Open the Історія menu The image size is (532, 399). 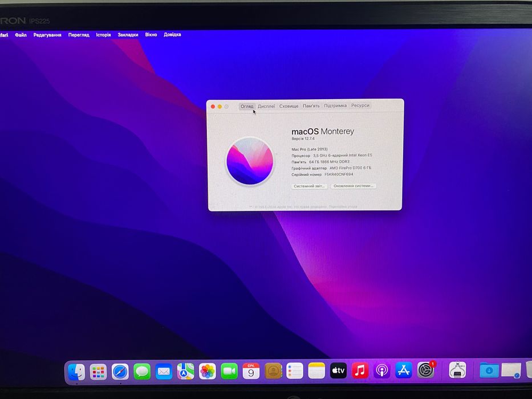103,35
